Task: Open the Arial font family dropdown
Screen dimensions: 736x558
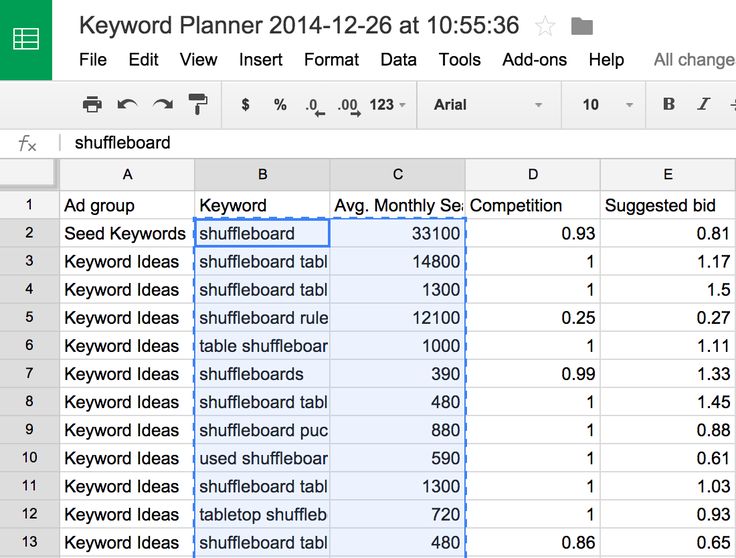Action: pyautogui.click(x=488, y=104)
